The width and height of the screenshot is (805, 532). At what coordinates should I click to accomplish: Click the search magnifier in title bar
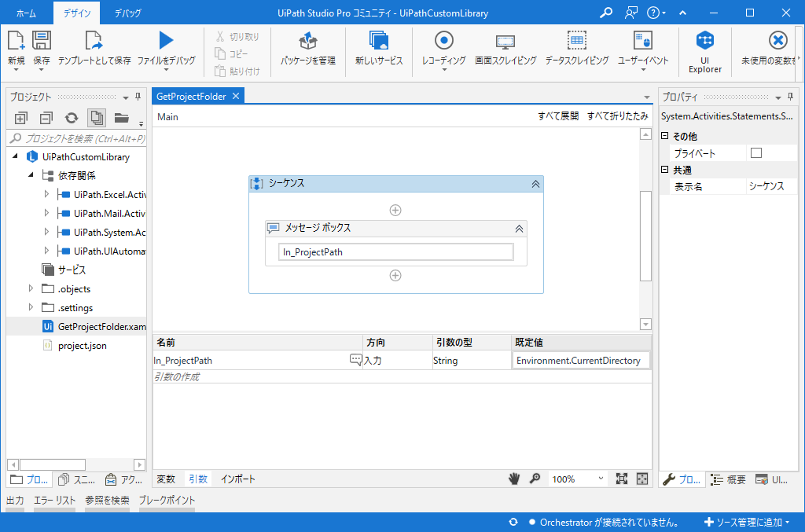click(606, 13)
